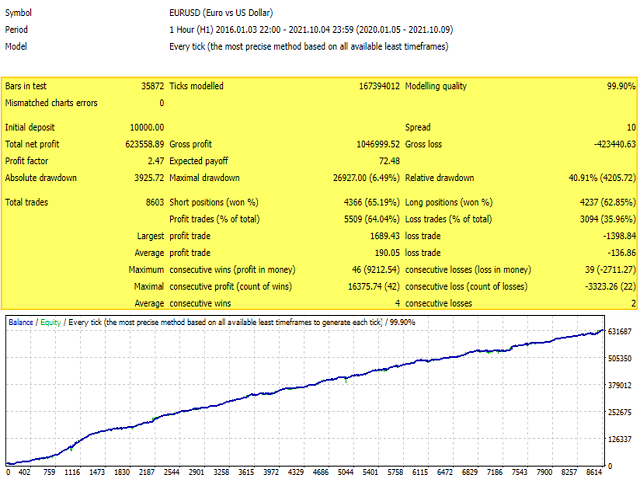Click the Period row with the 1 Hour (H1) date range
Image resolution: width=640 pixels, height=480 pixels.
coord(311,30)
